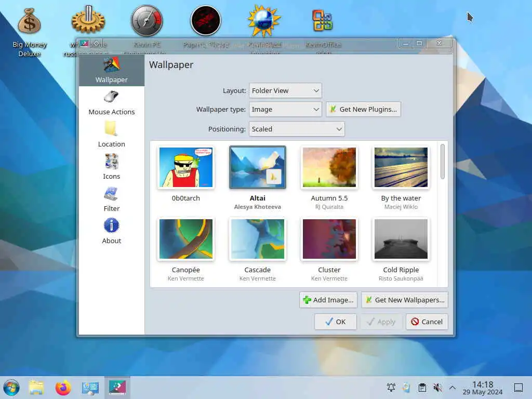The height and width of the screenshot is (399, 532).
Task: Show the About page
Action: click(111, 232)
